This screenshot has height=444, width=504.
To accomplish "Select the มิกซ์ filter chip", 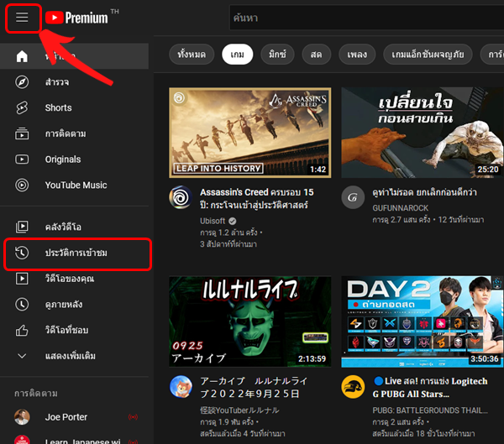I will [x=277, y=55].
